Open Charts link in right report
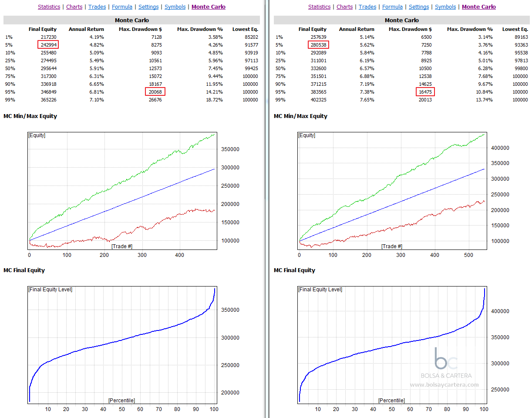The height and width of the screenshot is (418, 532). 344,7
